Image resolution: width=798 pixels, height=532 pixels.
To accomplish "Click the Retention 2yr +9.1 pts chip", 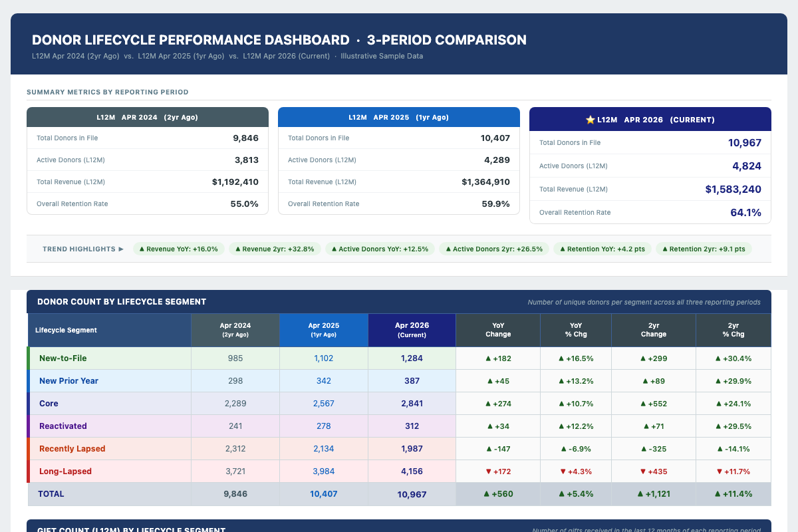I will pos(704,249).
